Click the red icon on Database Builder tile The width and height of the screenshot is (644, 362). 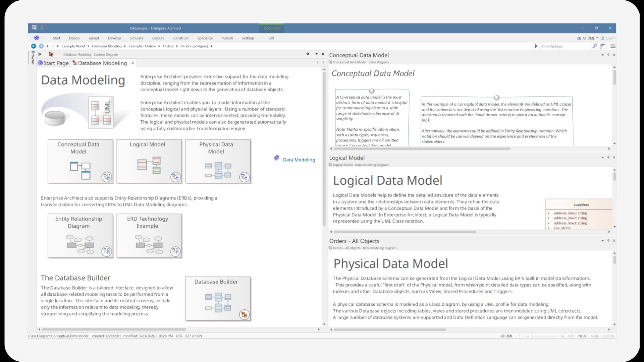(244, 315)
